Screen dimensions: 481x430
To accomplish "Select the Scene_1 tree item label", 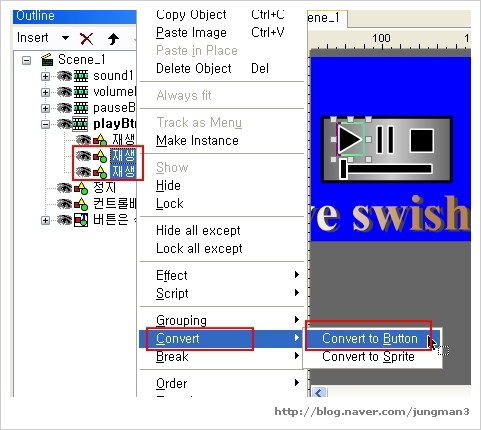I will [82, 60].
